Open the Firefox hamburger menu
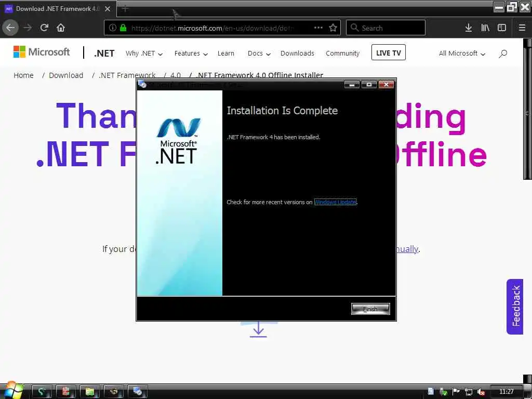Viewport: 532px width, 399px height. click(x=522, y=28)
